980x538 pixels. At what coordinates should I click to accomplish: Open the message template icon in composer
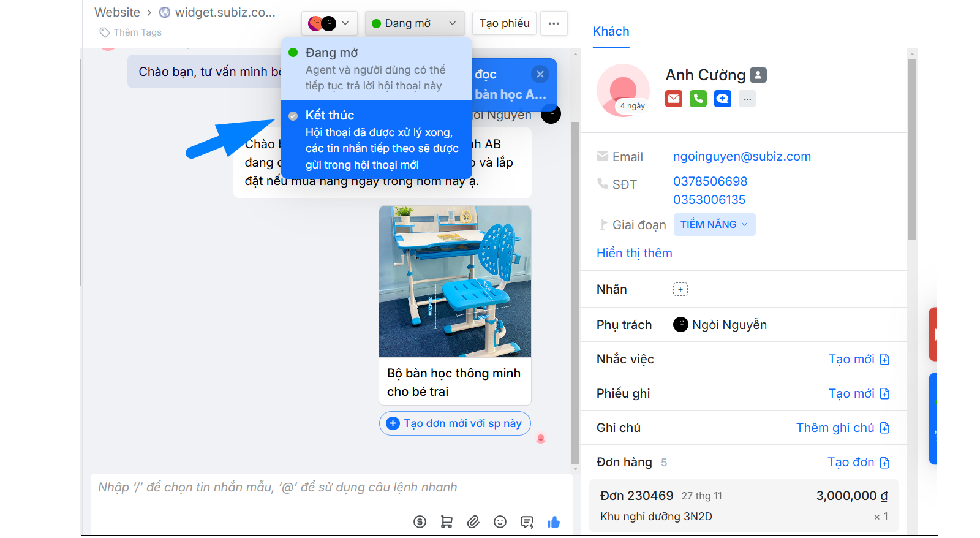pyautogui.click(x=527, y=521)
